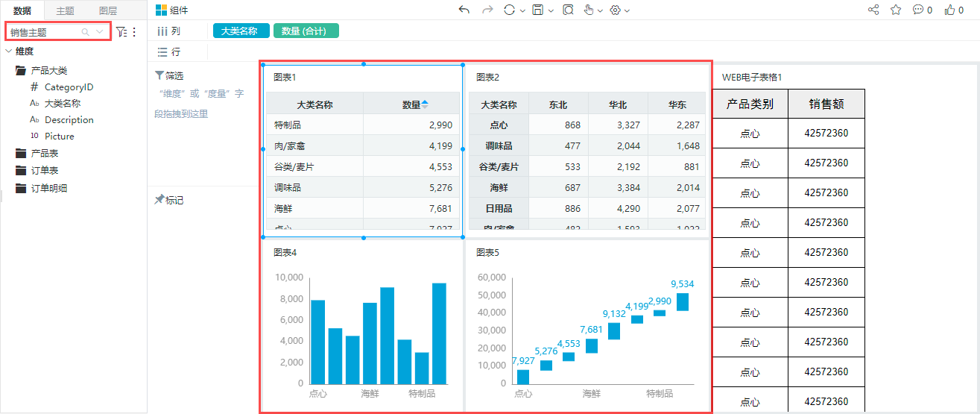Screen dimensions: 980x414
Task: Click the 大类名称 header in 图表1
Action: coord(314,105)
